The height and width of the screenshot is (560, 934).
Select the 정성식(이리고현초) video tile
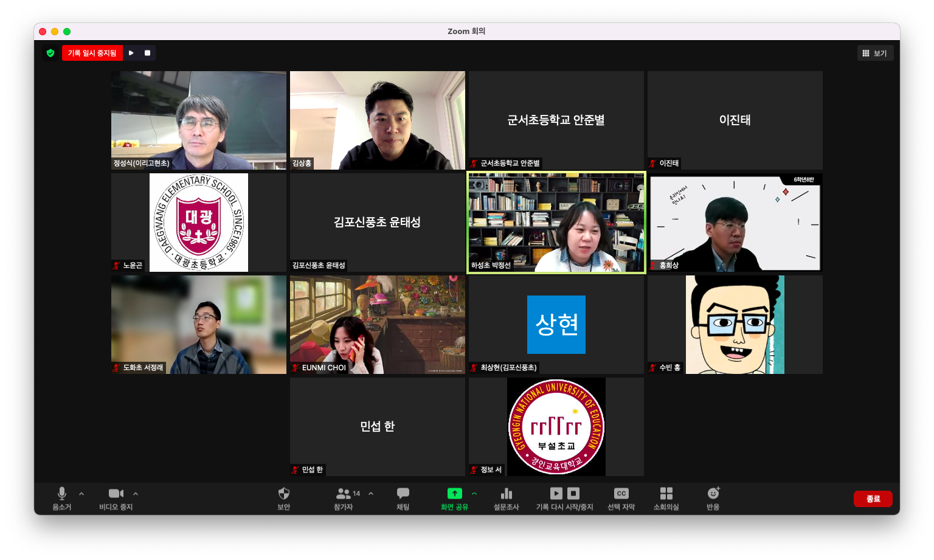[x=199, y=120]
